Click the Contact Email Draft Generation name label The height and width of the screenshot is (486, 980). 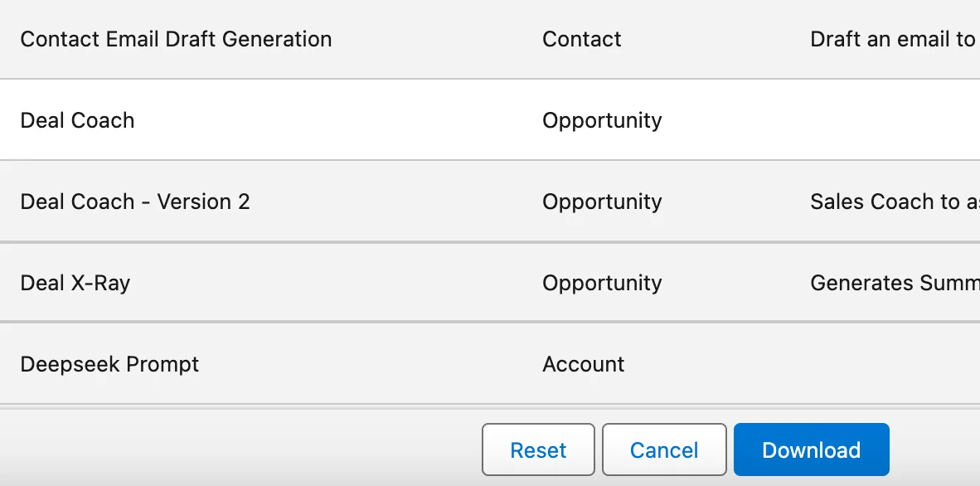[x=175, y=39]
